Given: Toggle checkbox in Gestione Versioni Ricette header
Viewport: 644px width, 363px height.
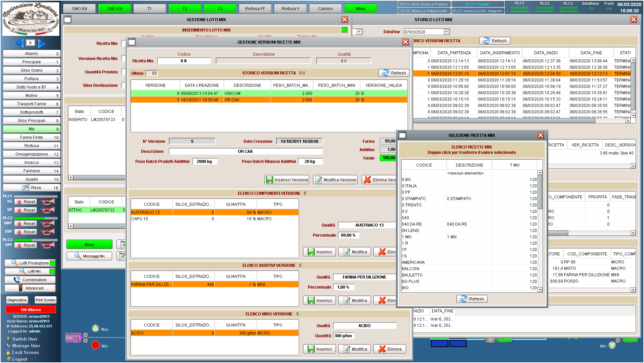Looking at the screenshot, I should (132, 42).
